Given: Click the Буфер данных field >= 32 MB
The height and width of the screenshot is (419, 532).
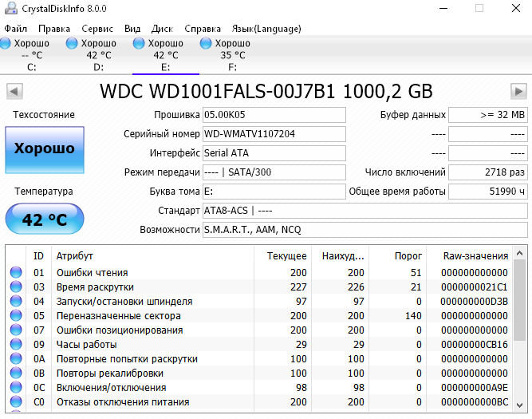Looking at the screenshot, I should pyautogui.click(x=488, y=115).
